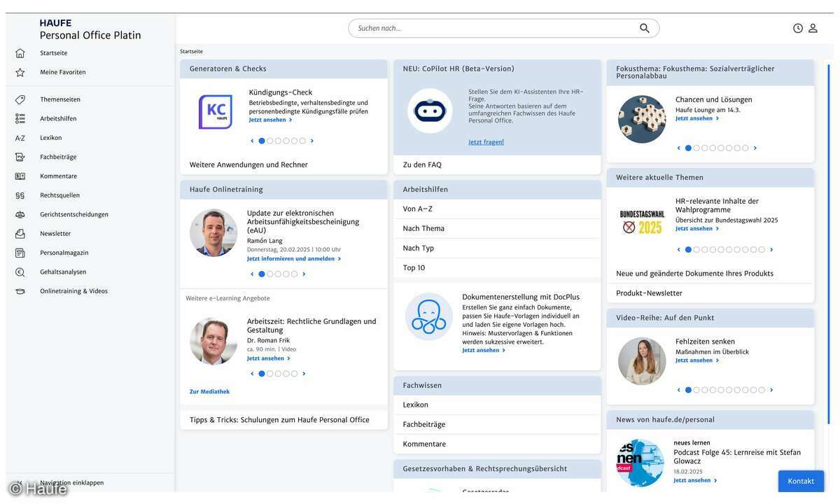The width and height of the screenshot is (840, 504).
Task: Open the Startseite home icon in the sidebar
Action: tap(20, 53)
